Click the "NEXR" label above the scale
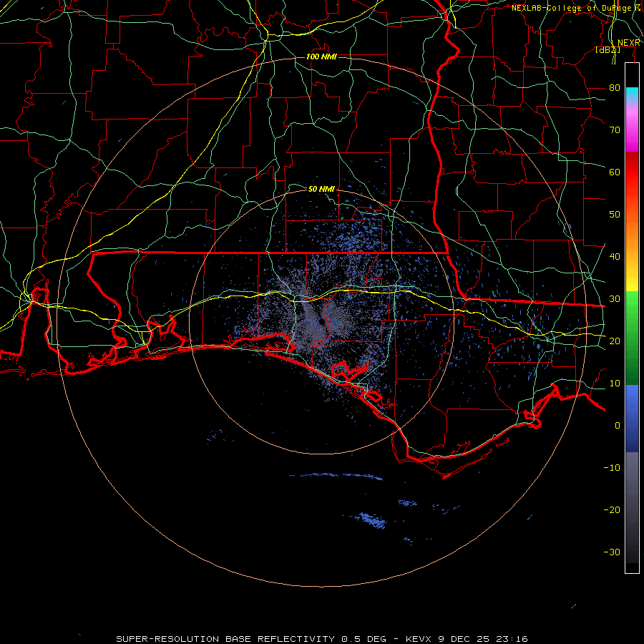The width and height of the screenshot is (644, 644). 629,43
